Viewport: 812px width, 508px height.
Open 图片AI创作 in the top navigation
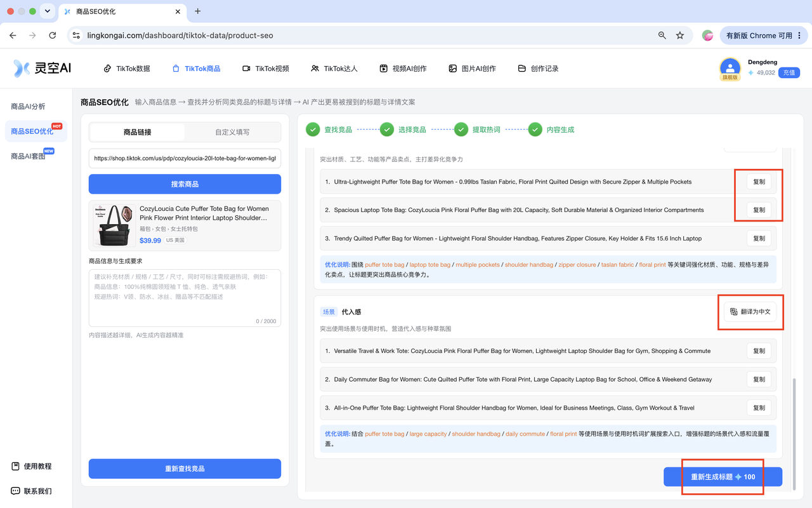coord(472,69)
